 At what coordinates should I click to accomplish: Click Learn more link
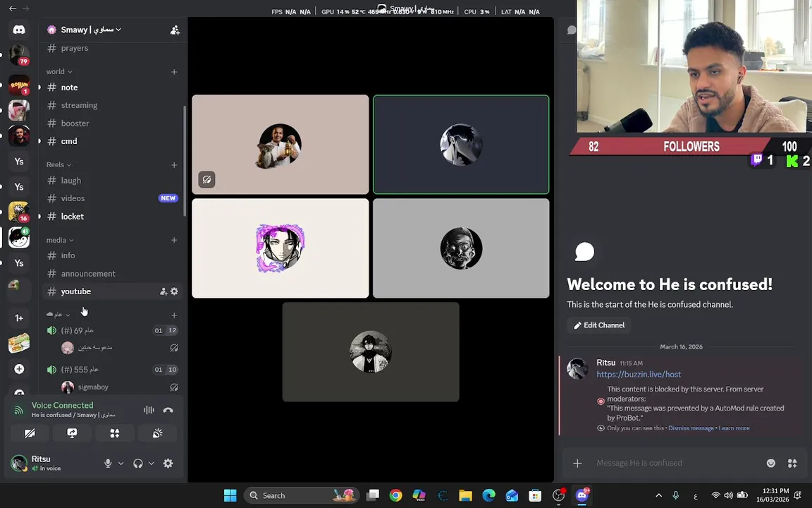tap(734, 428)
